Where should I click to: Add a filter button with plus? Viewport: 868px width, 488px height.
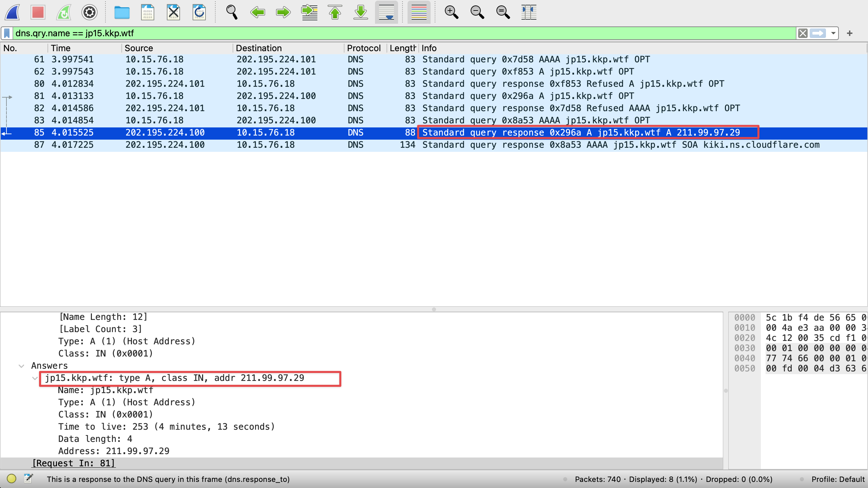849,33
